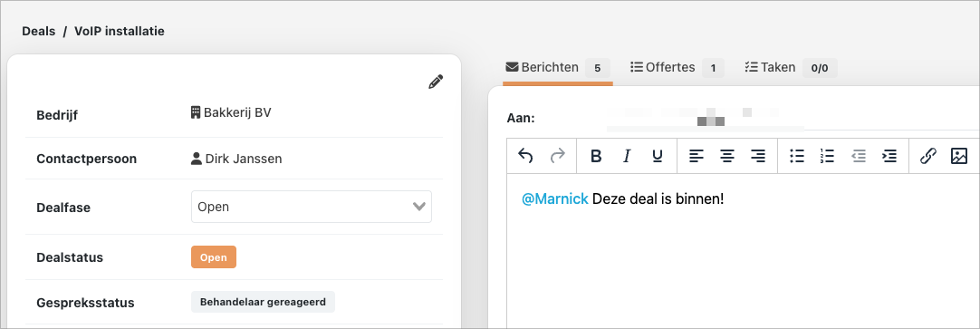Undo the last editor action
The height and width of the screenshot is (329, 980).
click(x=525, y=157)
